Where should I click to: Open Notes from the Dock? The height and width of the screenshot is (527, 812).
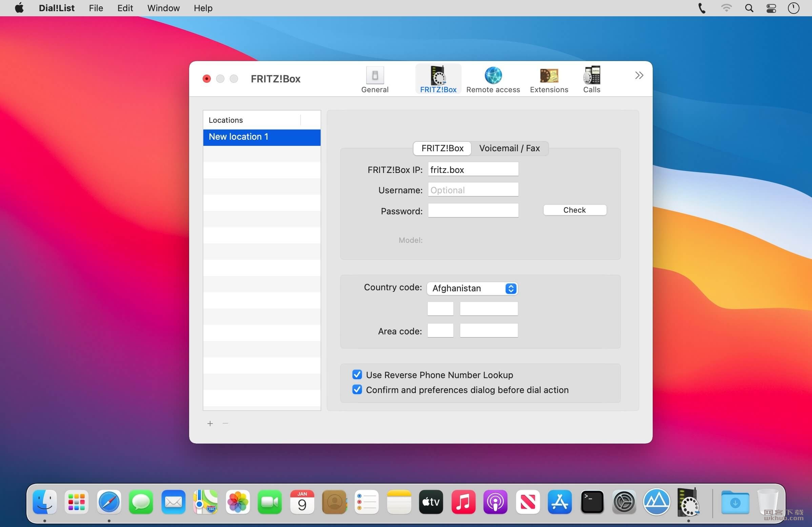[x=399, y=502]
